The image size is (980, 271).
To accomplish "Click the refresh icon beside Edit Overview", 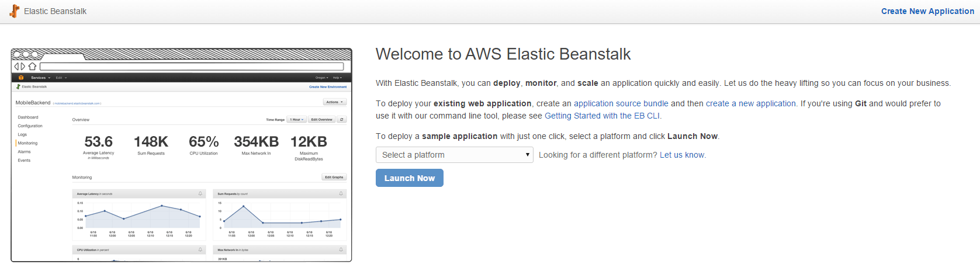I will pos(342,119).
